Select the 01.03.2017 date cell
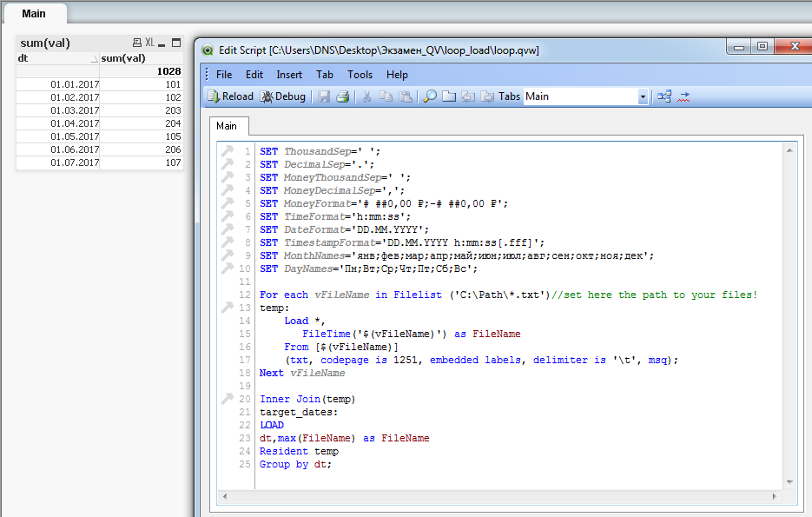812x517 pixels. 75,110
